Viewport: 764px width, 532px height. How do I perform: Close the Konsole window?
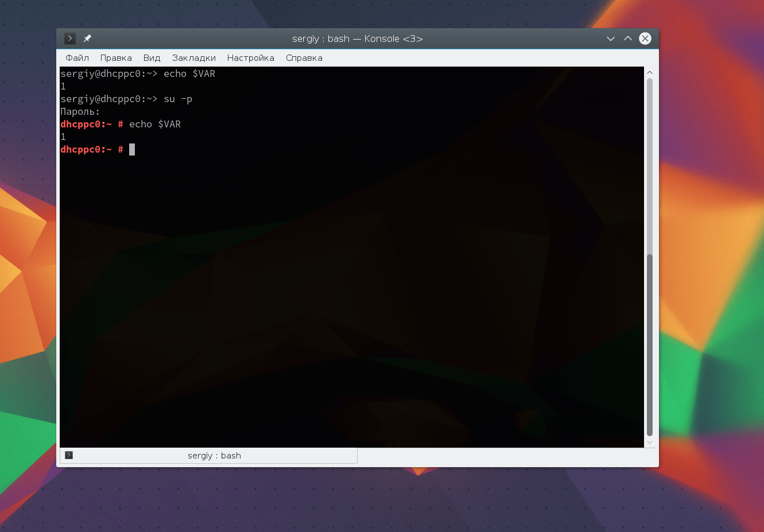[645, 38]
